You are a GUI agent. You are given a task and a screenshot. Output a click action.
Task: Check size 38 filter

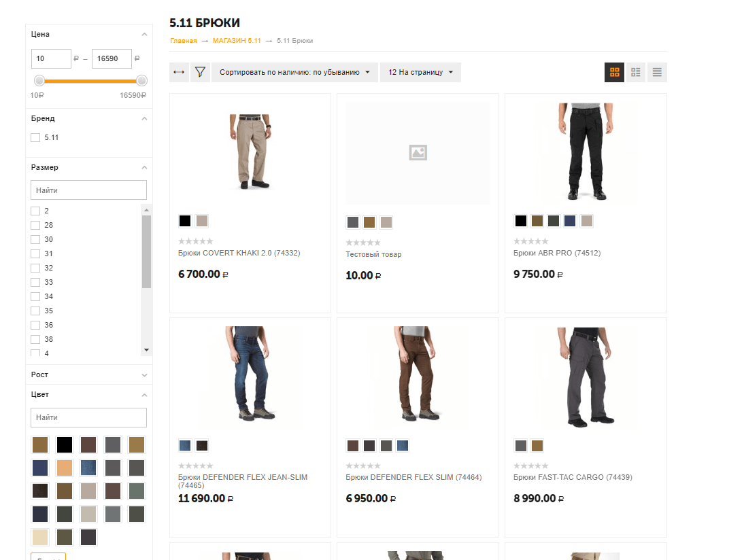pos(35,339)
